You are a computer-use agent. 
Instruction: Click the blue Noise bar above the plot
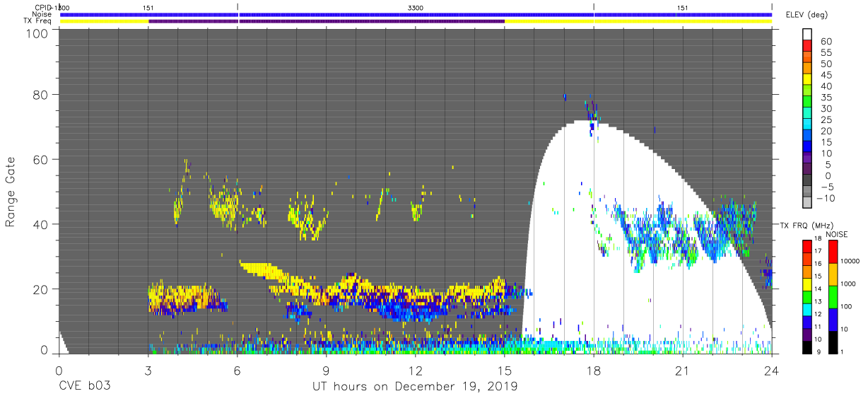tap(416, 14)
